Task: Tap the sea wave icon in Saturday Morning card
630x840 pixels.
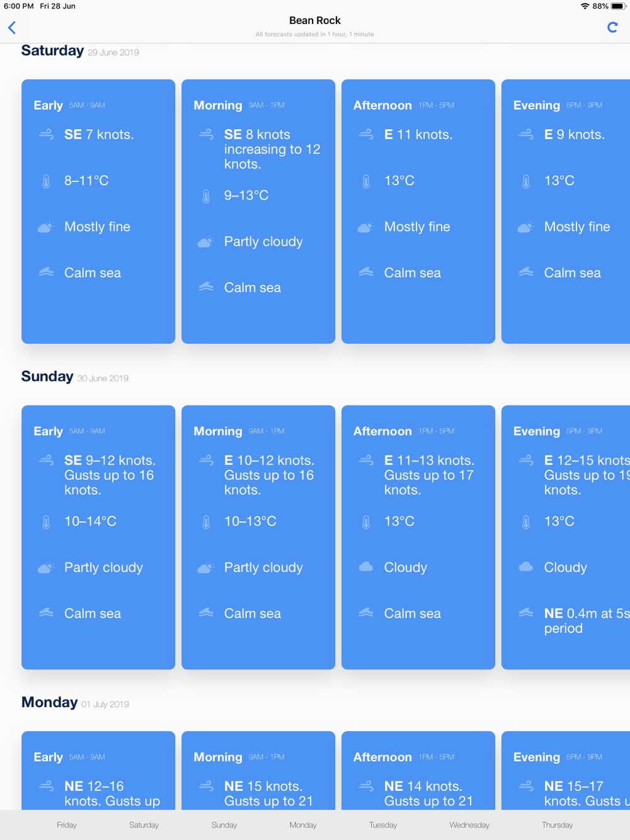Action: [206, 287]
